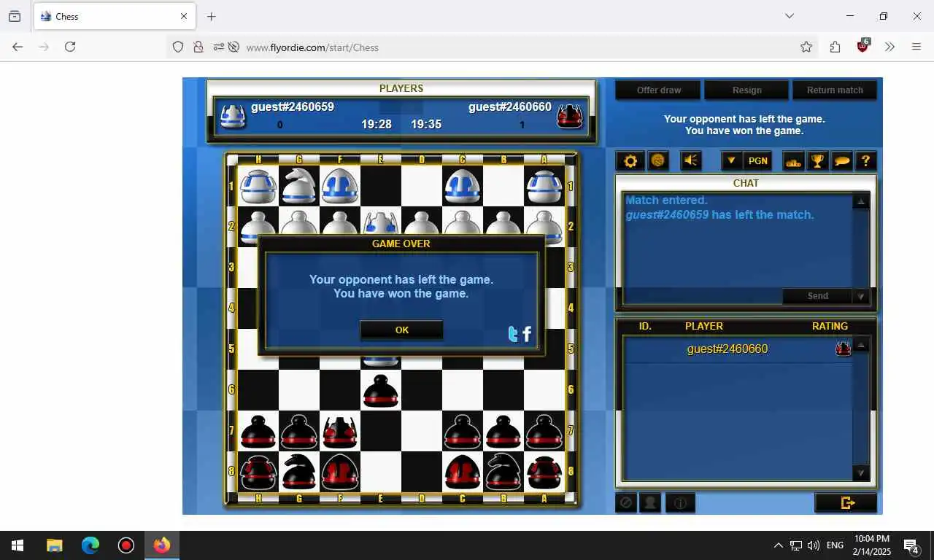Share result on Facebook

pos(527,334)
